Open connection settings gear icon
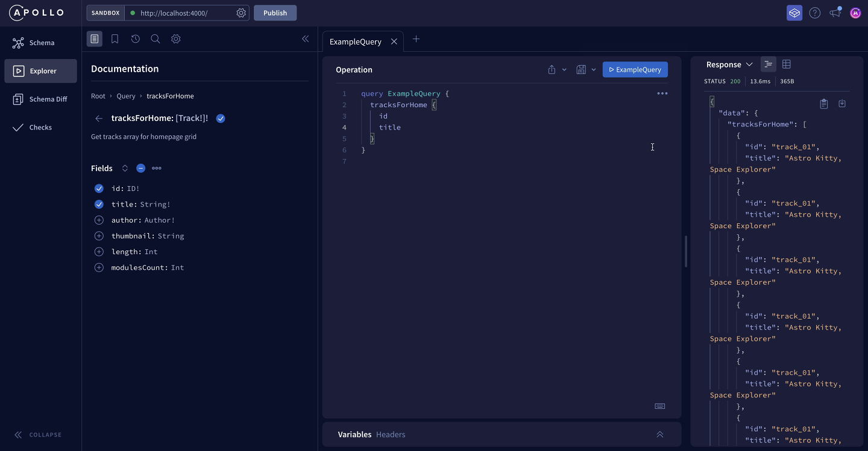 coord(241,13)
